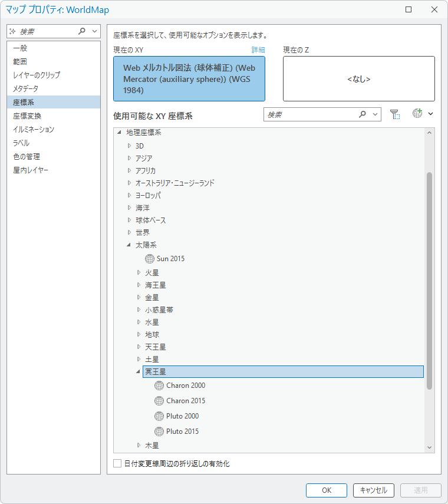Click the キャンセル button
Viewport: 448px width, 504px height.
tap(374, 490)
